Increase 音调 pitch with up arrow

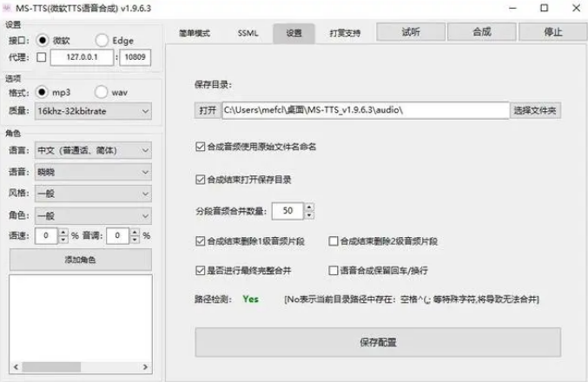[135, 232]
